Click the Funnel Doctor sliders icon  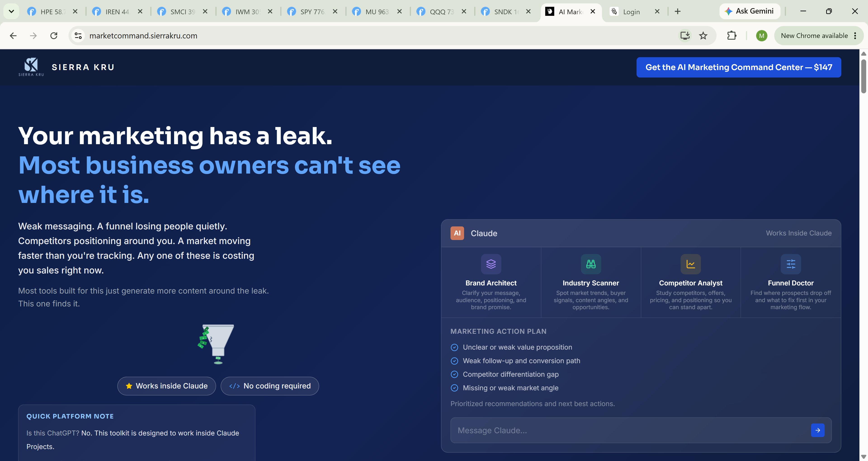(x=790, y=264)
